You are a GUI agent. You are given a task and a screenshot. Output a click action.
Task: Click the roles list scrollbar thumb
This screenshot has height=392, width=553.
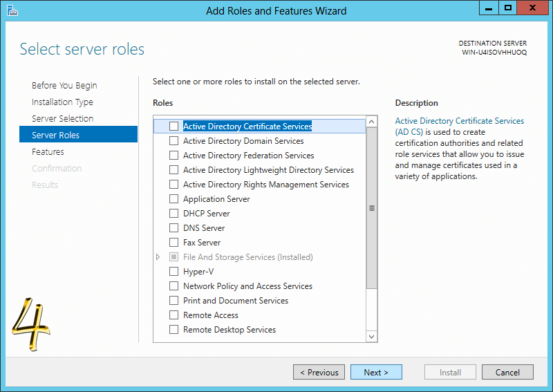pos(371,208)
